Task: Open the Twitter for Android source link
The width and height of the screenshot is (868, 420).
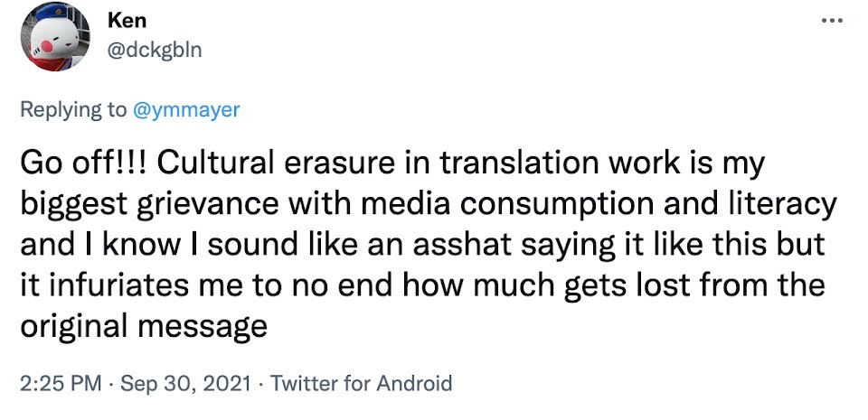Action: tap(361, 383)
